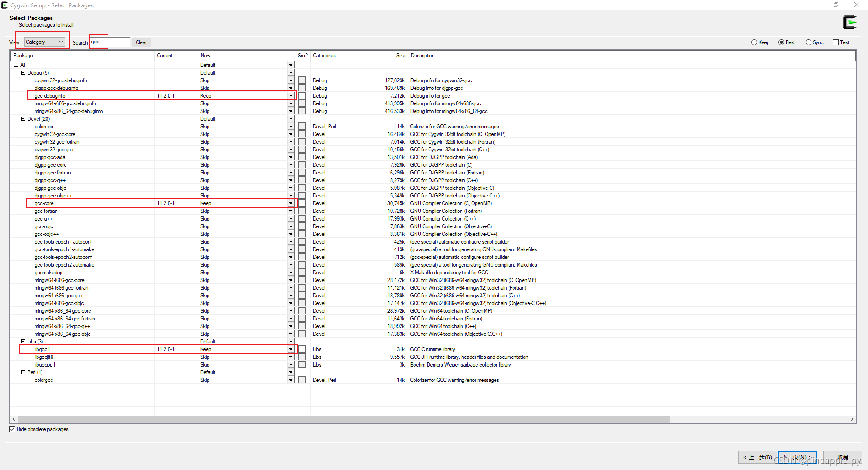
Task: Open the New dropdown for the All row
Action: [291, 65]
